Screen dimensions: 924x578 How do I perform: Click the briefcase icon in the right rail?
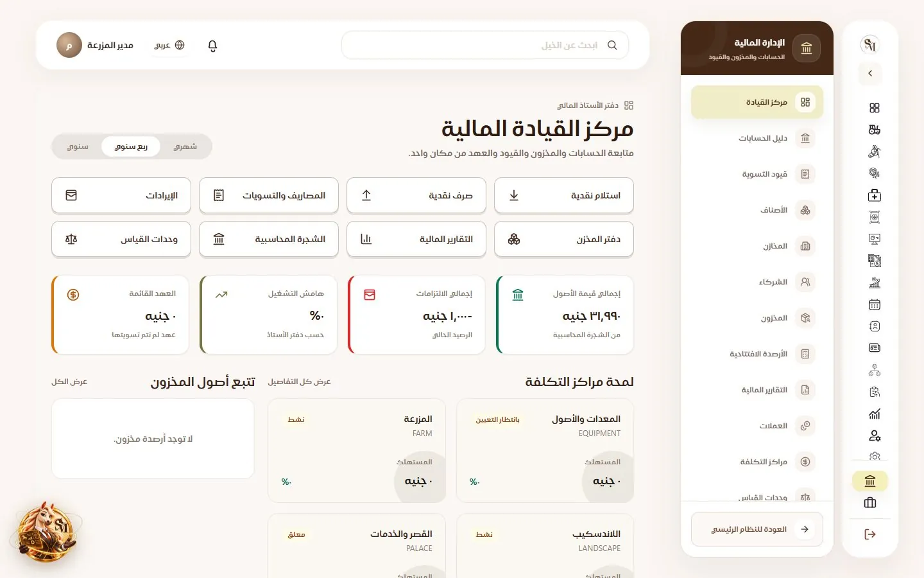pyautogui.click(x=870, y=503)
